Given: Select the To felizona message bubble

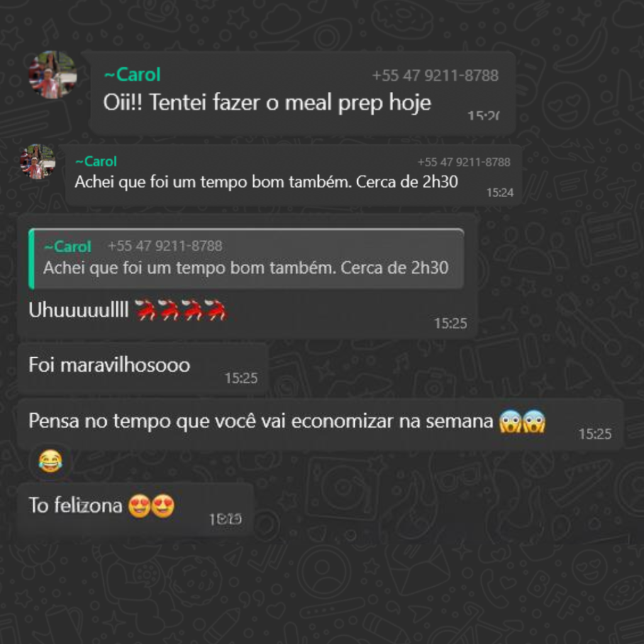Looking at the screenshot, I should [x=136, y=509].
